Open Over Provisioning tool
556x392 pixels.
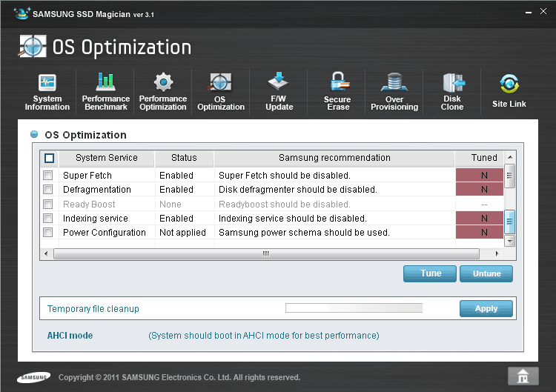pyautogui.click(x=394, y=92)
